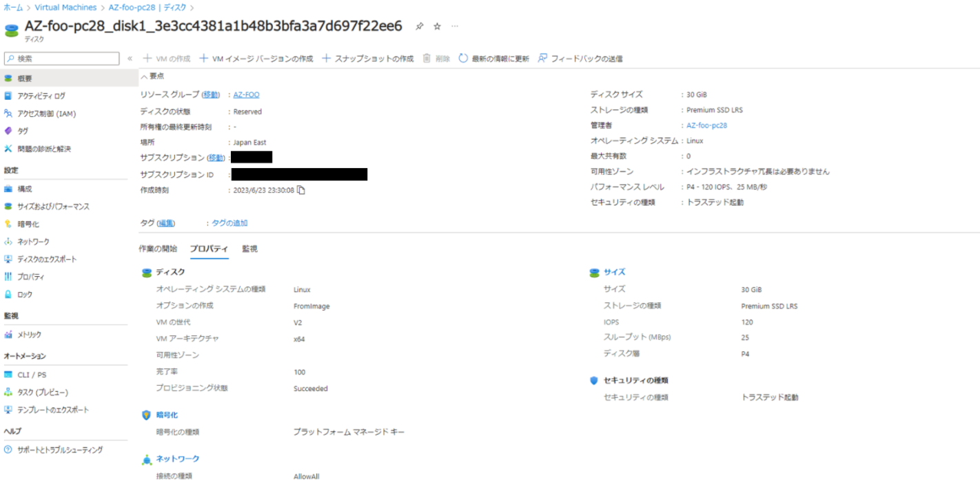
Task: Open ネットワーク section heading in properties
Action: tap(178, 459)
